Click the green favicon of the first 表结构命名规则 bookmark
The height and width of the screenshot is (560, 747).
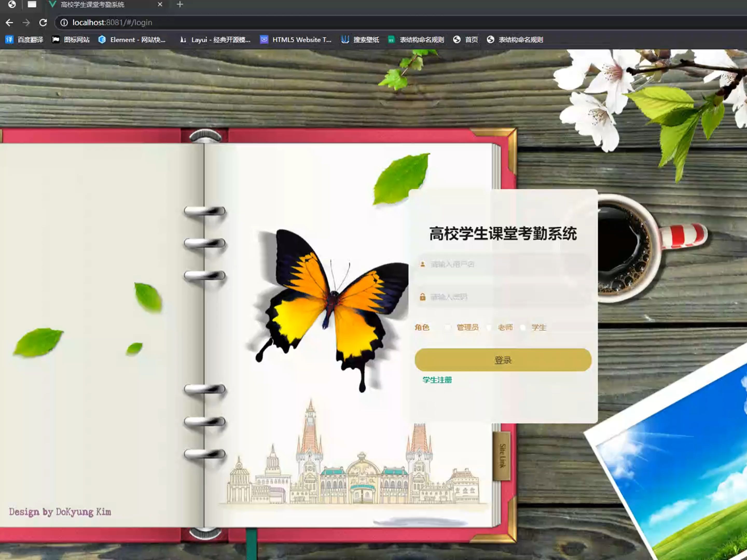(x=391, y=40)
